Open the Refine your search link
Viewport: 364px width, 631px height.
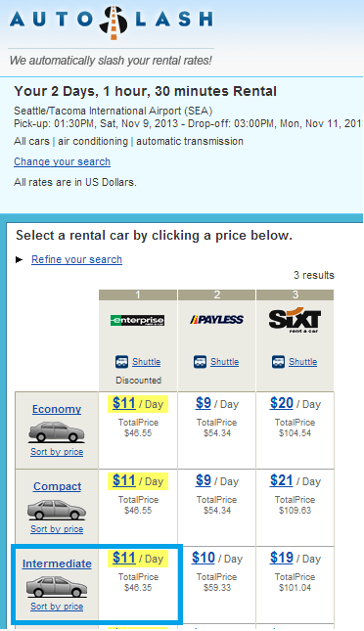(76, 259)
